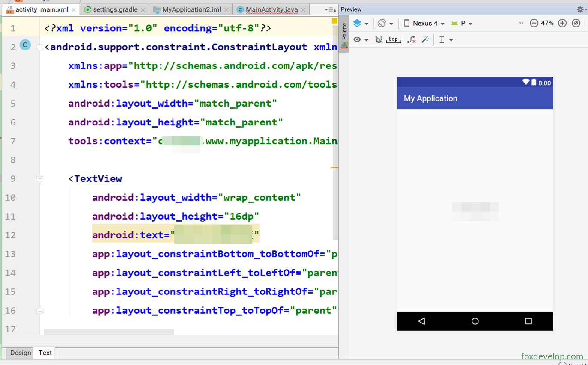Collapse the ConstraintLayout fold marker on line 2

click(40, 47)
